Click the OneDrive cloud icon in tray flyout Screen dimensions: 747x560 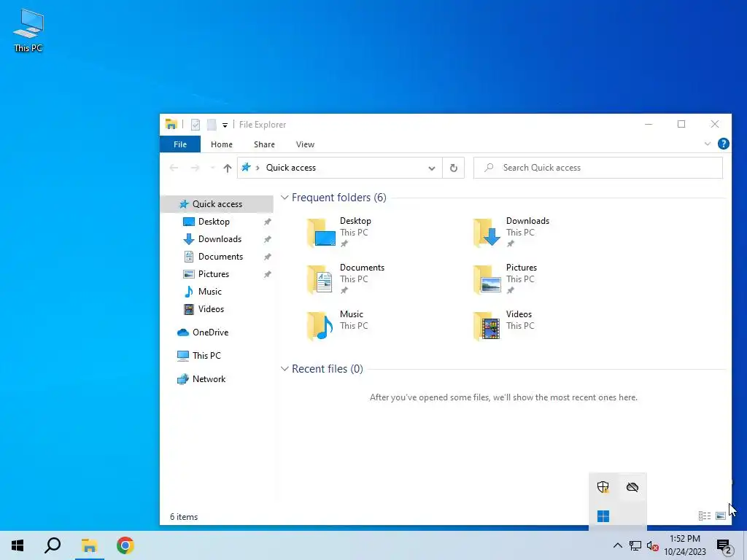click(x=632, y=486)
